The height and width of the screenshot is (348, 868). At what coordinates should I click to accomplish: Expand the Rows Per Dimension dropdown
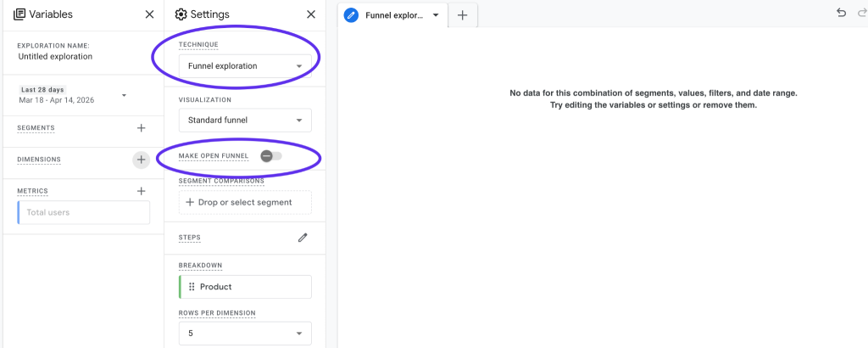point(245,334)
